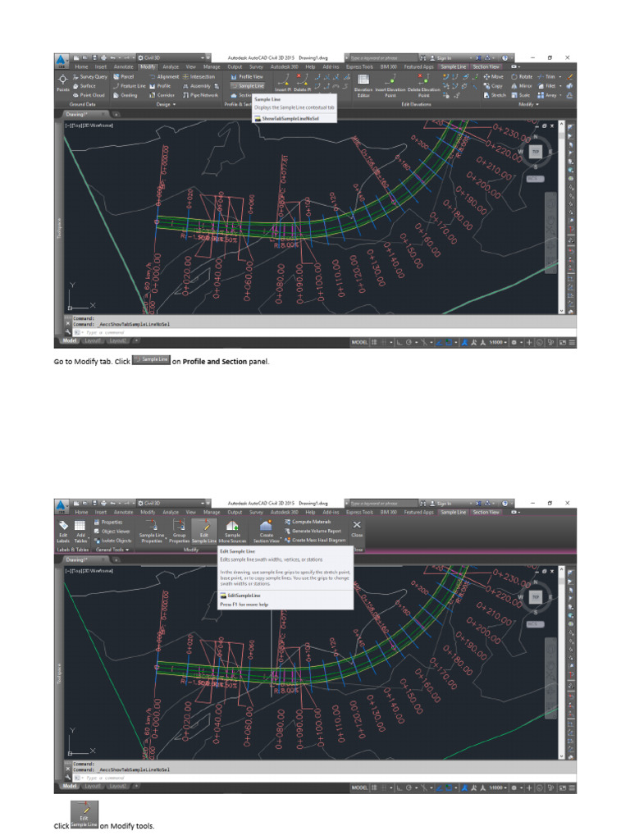Click Feature Line tool in upper screenshot

129,86
